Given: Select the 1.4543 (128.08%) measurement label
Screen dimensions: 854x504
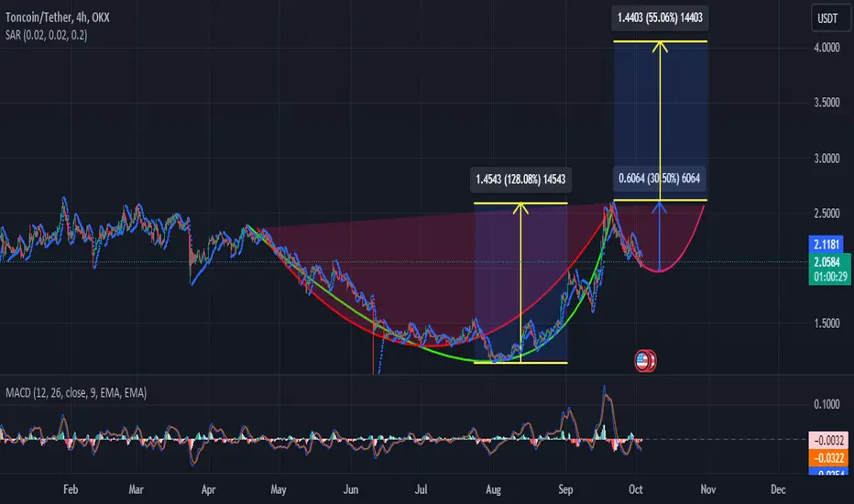Looking at the screenshot, I should click(x=520, y=180).
